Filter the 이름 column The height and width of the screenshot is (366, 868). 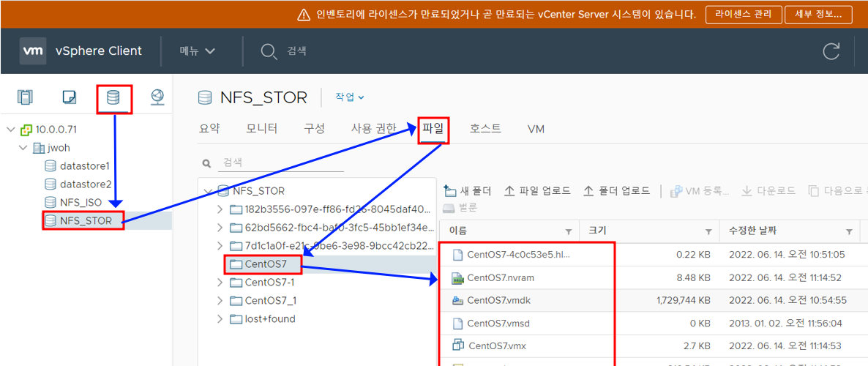568,231
